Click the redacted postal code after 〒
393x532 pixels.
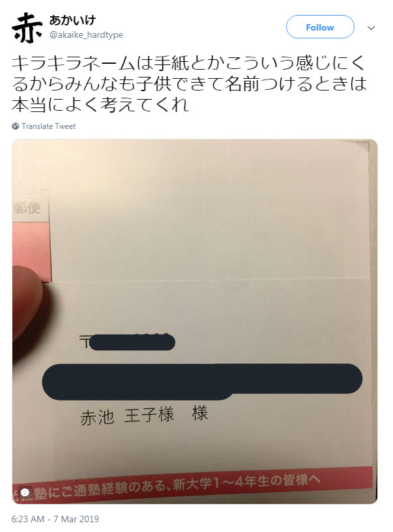coord(132,342)
